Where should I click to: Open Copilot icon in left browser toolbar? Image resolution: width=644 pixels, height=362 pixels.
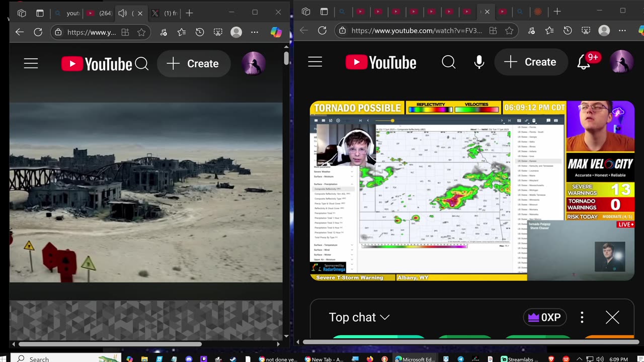[x=276, y=32]
